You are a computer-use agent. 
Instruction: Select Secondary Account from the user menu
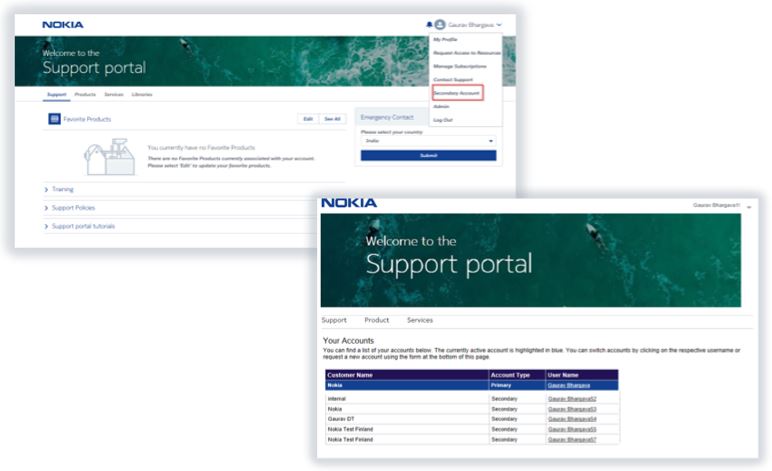(456, 93)
